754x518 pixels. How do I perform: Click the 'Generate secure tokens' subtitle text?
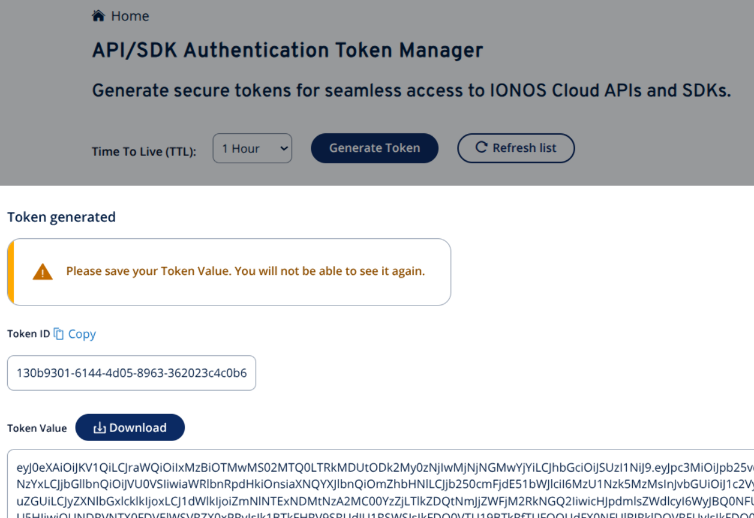pyautogui.click(x=412, y=90)
